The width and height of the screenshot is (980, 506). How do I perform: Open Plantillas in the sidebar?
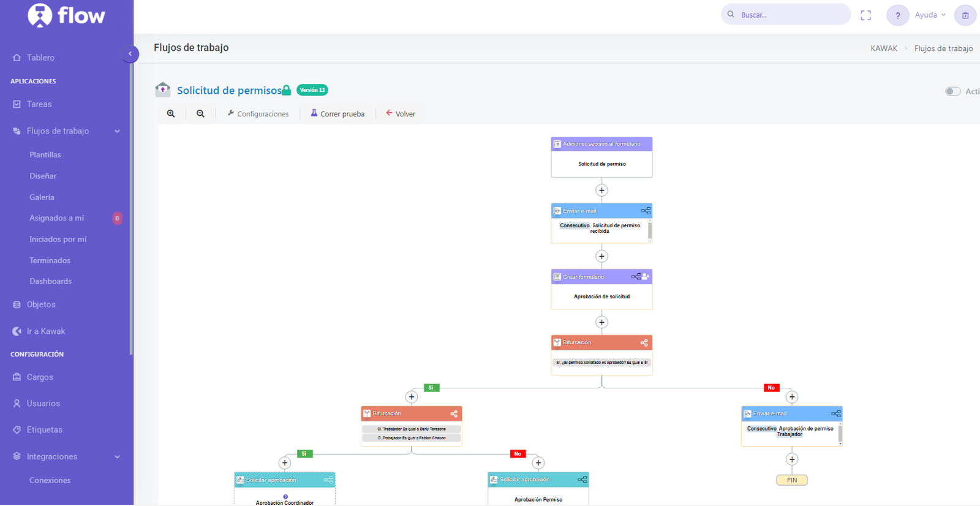pyautogui.click(x=45, y=155)
